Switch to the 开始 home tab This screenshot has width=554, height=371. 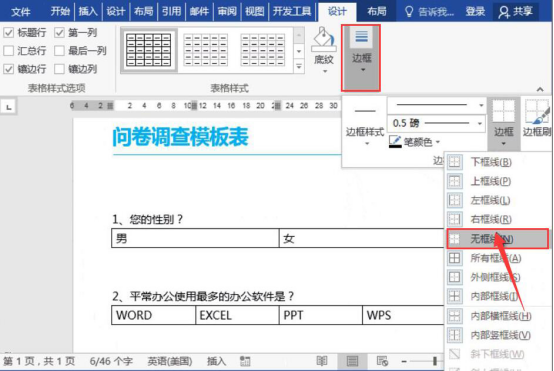tap(60, 11)
